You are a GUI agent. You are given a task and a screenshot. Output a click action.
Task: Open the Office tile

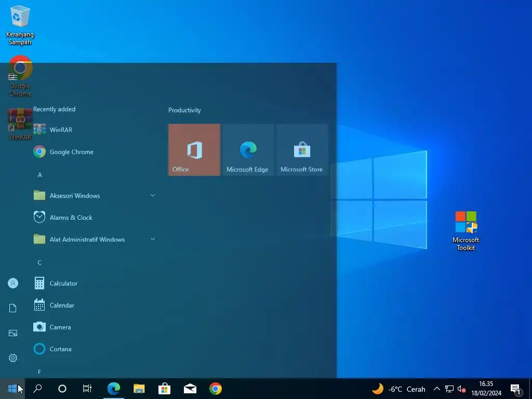pyautogui.click(x=194, y=150)
